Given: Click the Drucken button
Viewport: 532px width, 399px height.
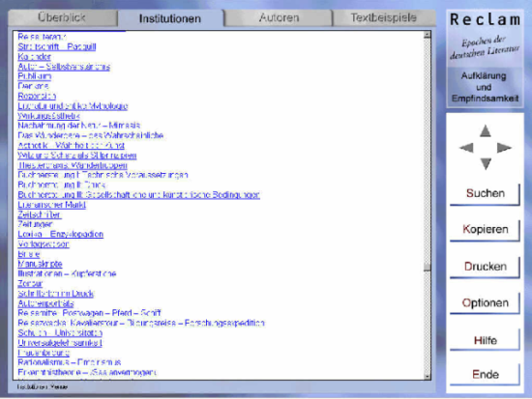Looking at the screenshot, I should pos(485,267).
